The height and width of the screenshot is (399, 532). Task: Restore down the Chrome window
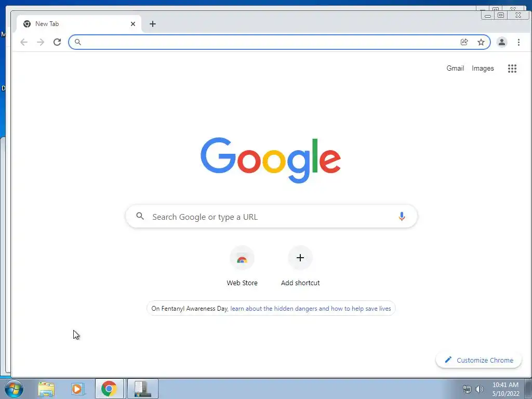pos(501,15)
